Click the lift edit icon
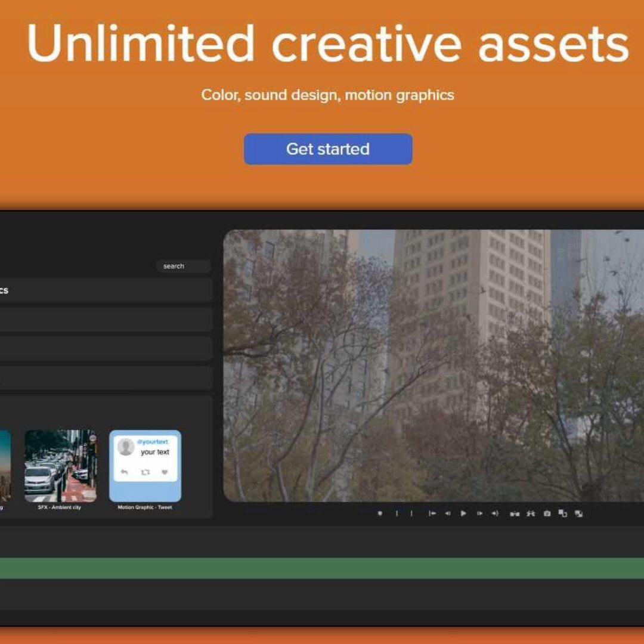This screenshot has height=644, width=644. (514, 513)
